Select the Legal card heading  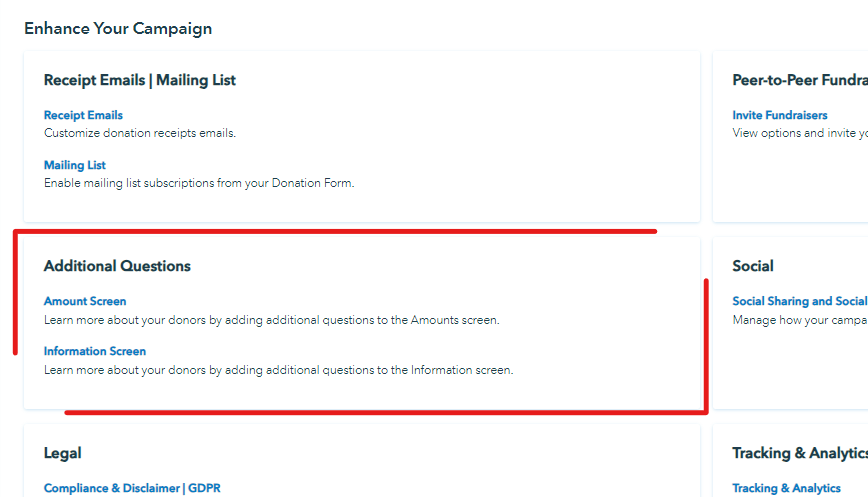pos(63,453)
